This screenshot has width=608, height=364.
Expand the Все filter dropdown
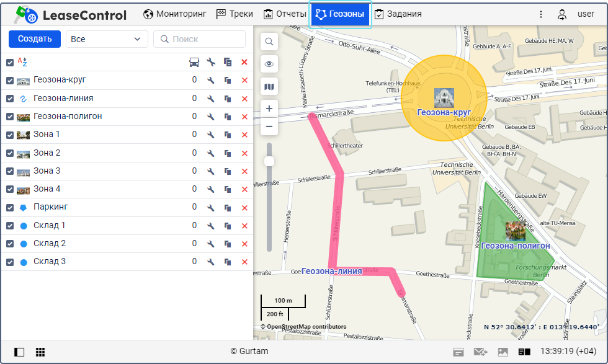pos(107,39)
